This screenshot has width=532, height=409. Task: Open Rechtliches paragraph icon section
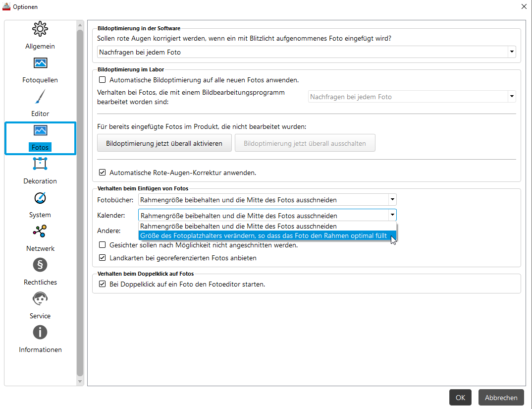40,265
